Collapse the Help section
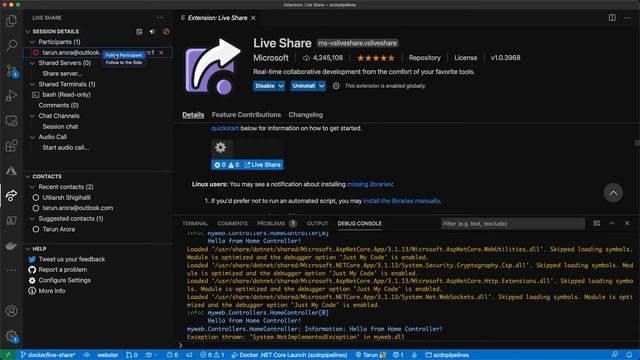This screenshot has height=360, width=640. (x=28, y=249)
